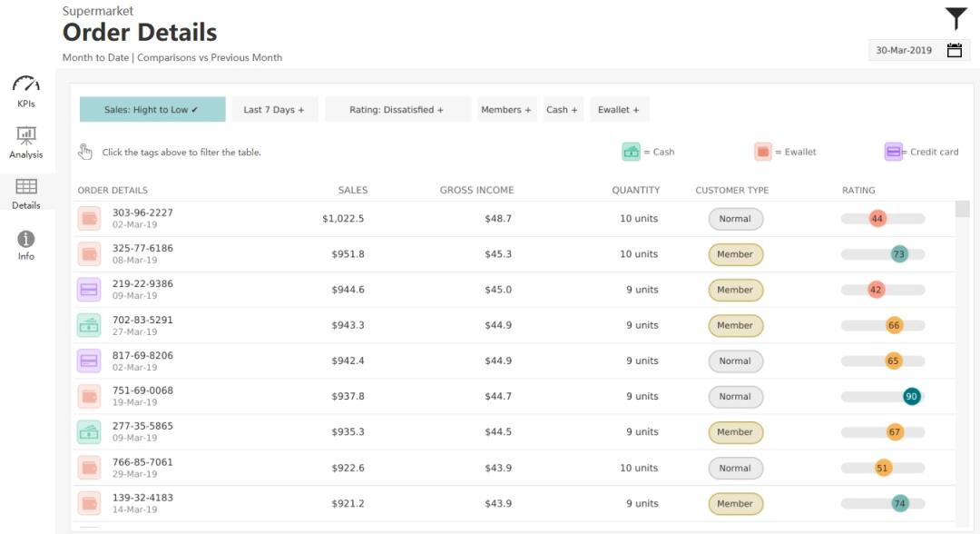Screen dimensions: 980x534
Task: Click credit card icon for order 817-69-8206
Action: tap(89, 361)
